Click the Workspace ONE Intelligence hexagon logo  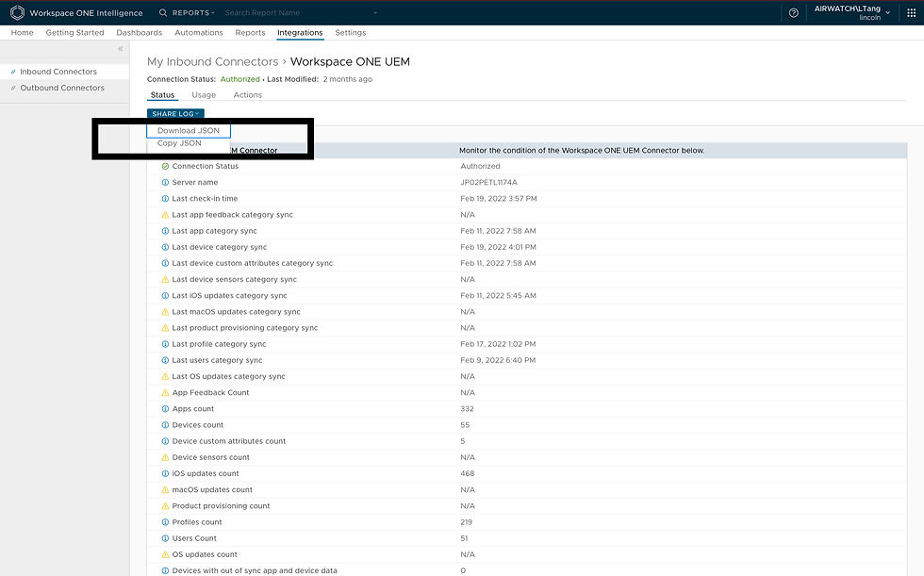click(x=17, y=12)
